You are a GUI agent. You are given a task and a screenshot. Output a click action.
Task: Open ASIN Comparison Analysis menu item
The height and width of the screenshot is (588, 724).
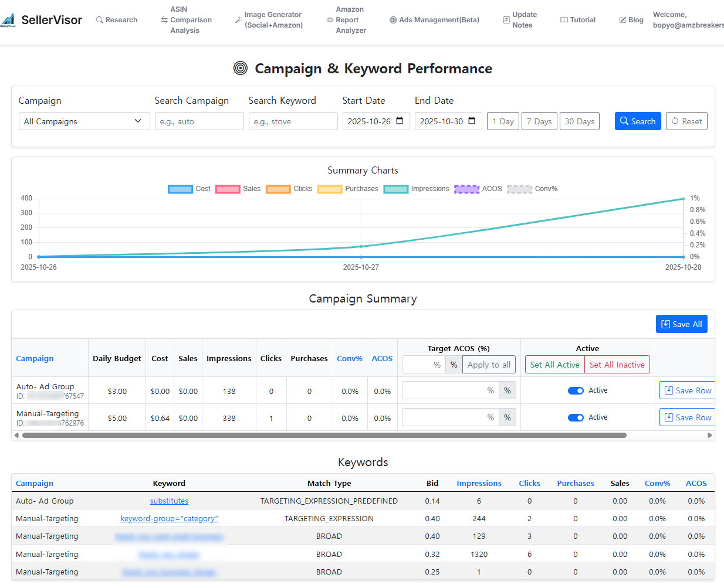click(x=186, y=20)
